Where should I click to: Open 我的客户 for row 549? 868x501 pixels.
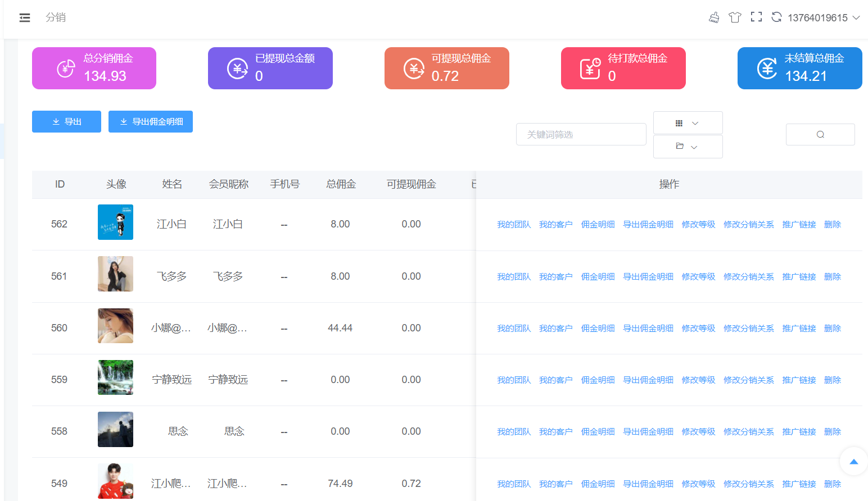point(556,484)
